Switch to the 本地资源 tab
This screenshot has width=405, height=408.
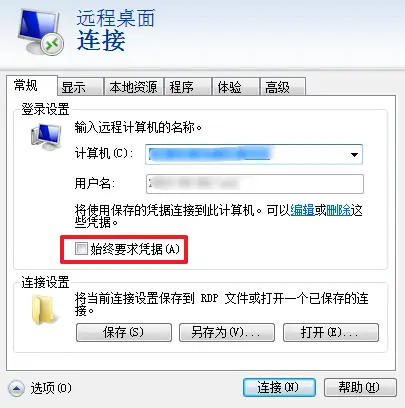134,87
